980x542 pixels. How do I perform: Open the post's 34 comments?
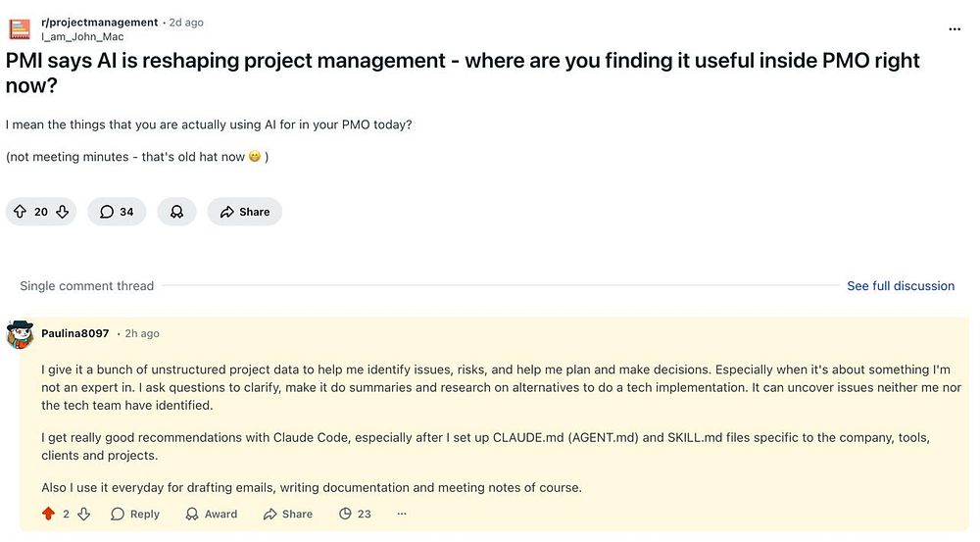(117, 212)
